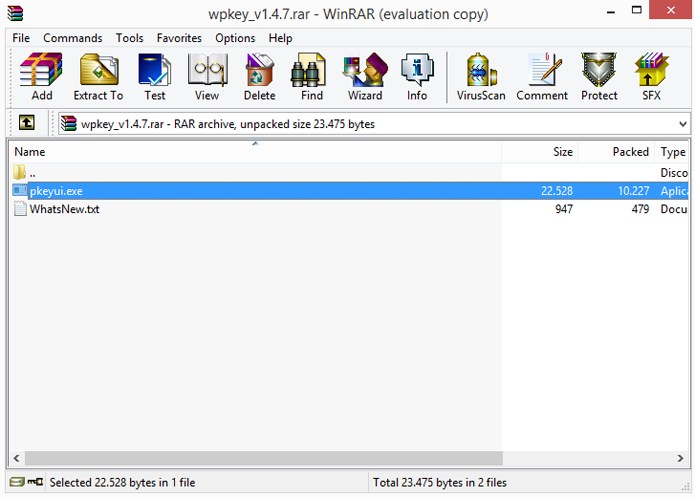Screen dimensions: 695x497
Task: Sort files by Name column header
Action: [255, 152]
